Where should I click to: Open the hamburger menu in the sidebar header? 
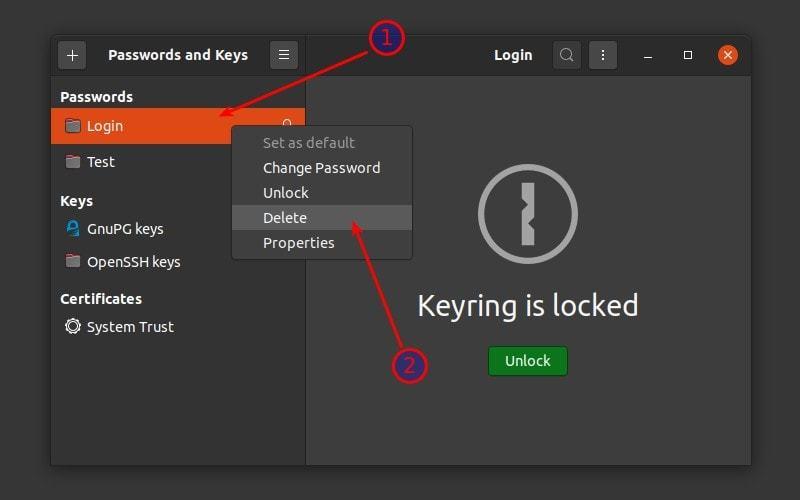284,55
